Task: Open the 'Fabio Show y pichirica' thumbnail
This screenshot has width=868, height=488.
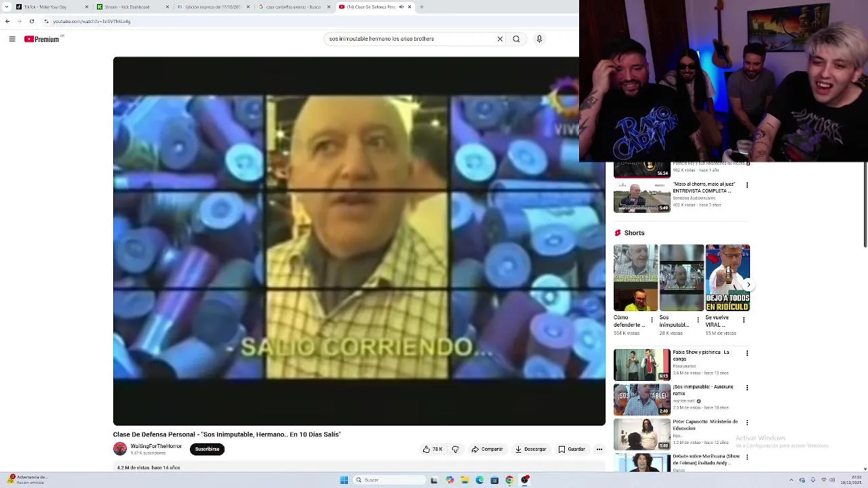Action: (642, 365)
